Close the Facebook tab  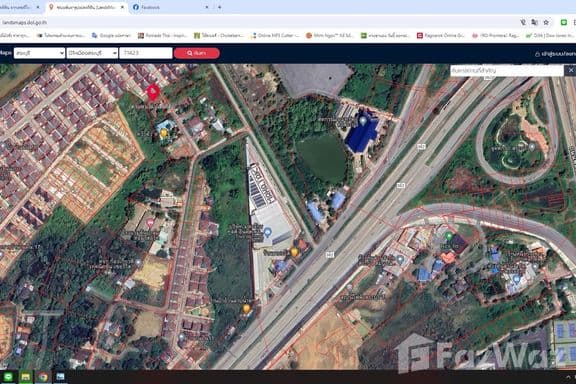tap(207, 7)
